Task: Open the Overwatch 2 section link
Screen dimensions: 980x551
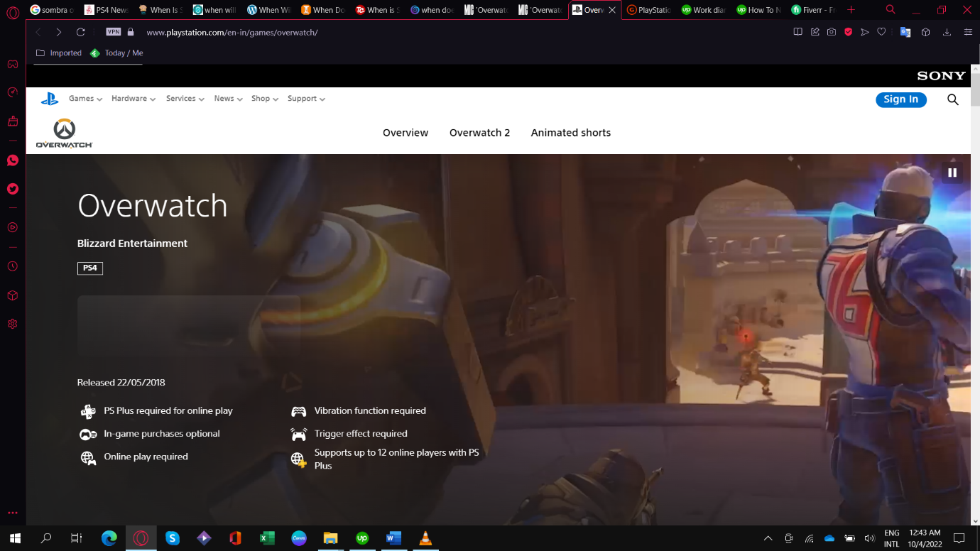Action: tap(479, 133)
